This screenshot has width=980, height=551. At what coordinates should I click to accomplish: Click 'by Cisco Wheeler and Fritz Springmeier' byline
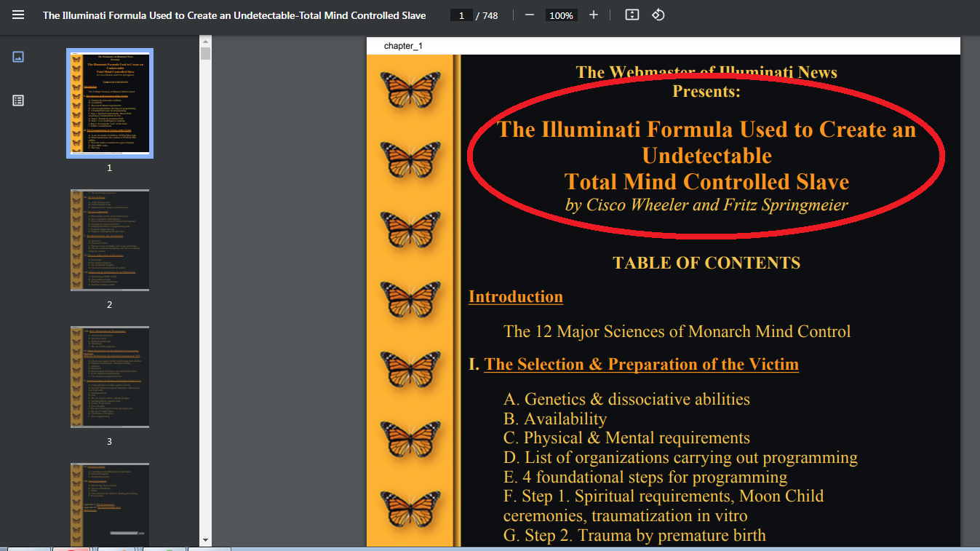(706, 205)
